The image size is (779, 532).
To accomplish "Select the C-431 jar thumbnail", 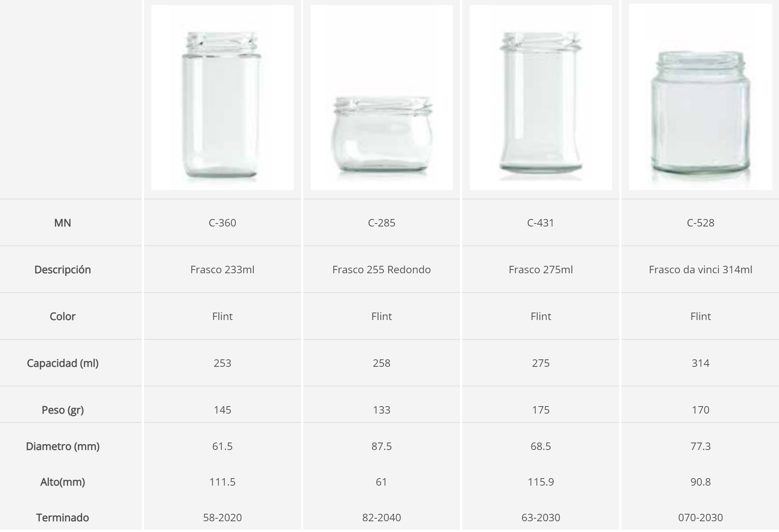I will (540, 98).
